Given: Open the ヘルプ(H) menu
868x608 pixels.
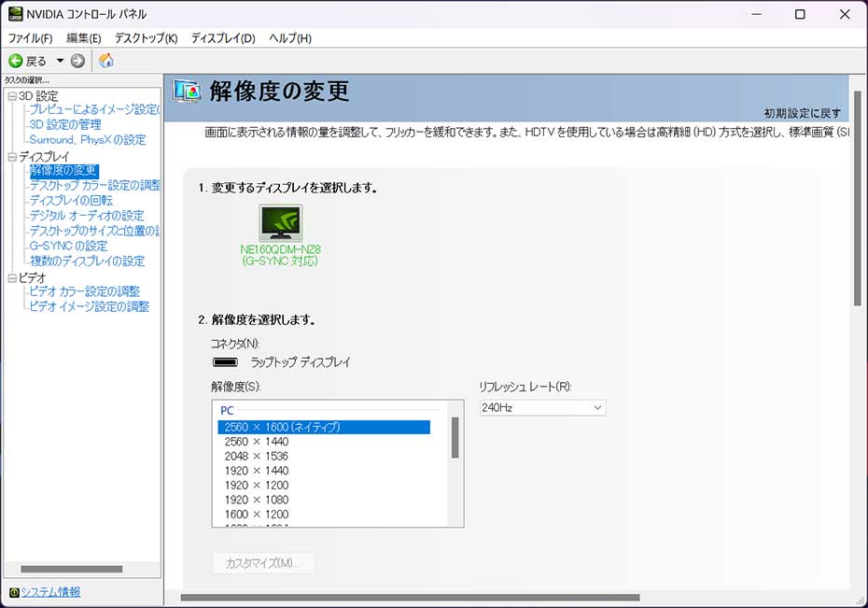Looking at the screenshot, I should pyautogui.click(x=290, y=38).
